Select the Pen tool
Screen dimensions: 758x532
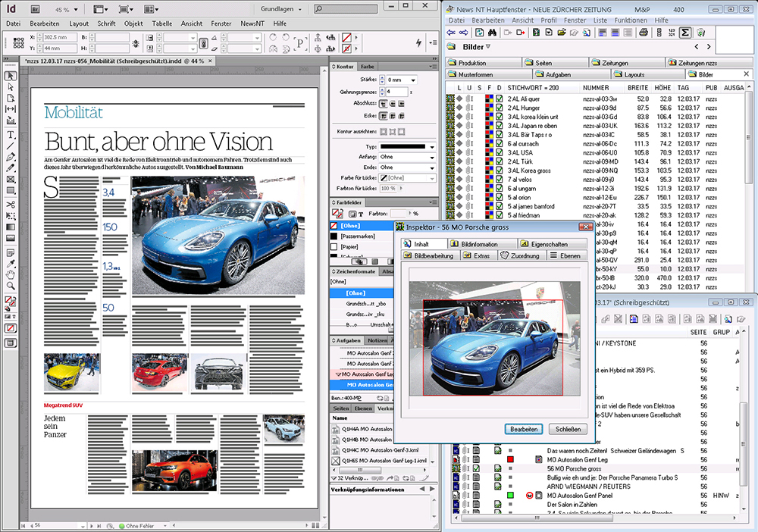pyautogui.click(x=11, y=157)
